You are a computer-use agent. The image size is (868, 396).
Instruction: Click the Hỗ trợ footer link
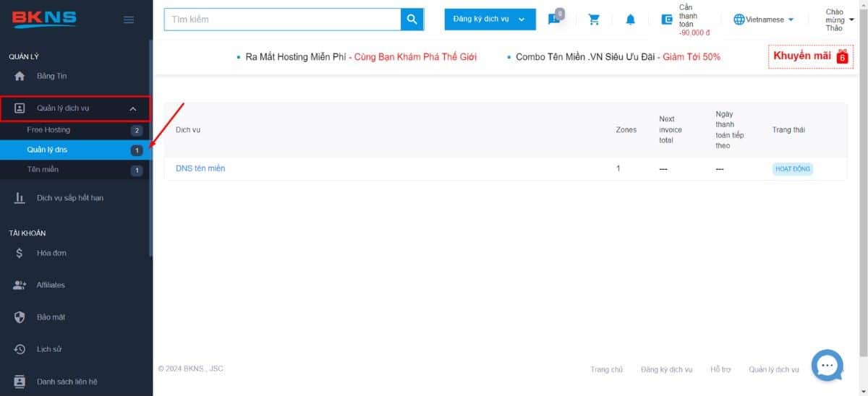coord(720,369)
